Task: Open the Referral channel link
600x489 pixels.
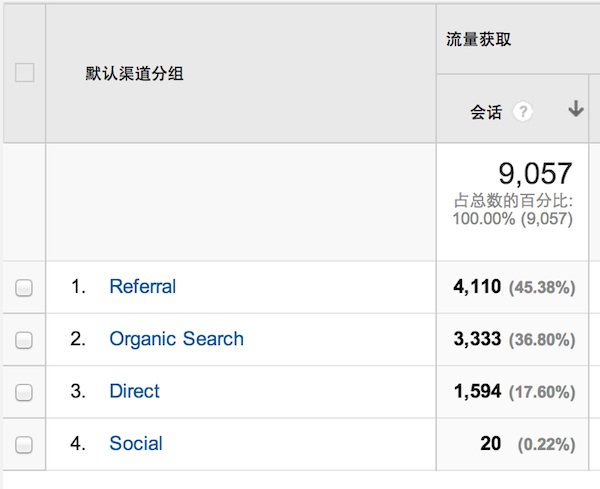Action: point(142,287)
